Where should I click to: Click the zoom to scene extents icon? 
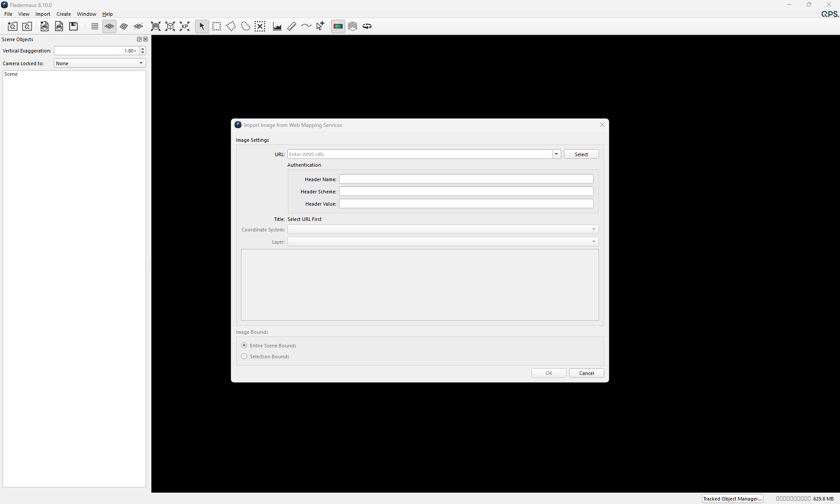[x=156, y=26]
